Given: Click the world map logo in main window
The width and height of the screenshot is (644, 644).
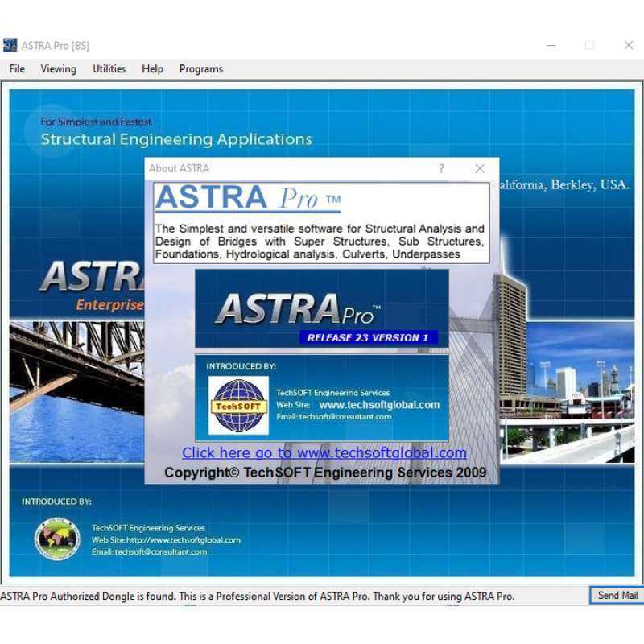Looking at the screenshot, I should 57,539.
